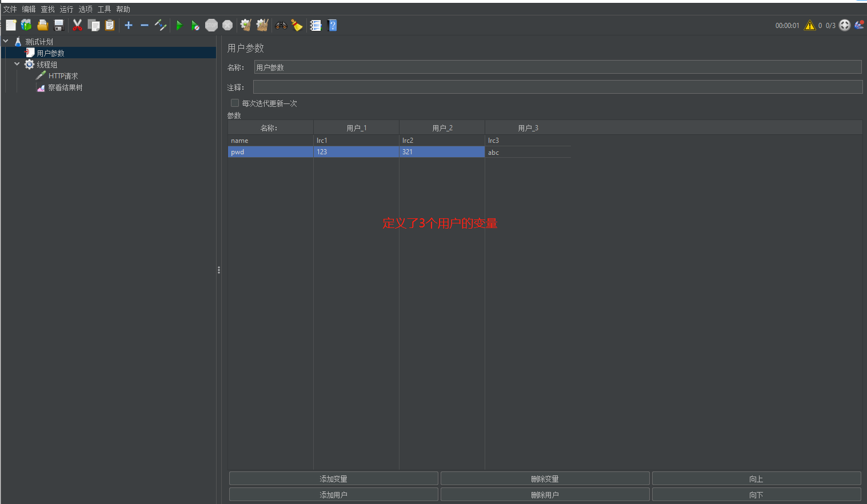This screenshot has height=504, width=867.
Task: Select the lrc1 table cell
Action: pyautogui.click(x=356, y=141)
